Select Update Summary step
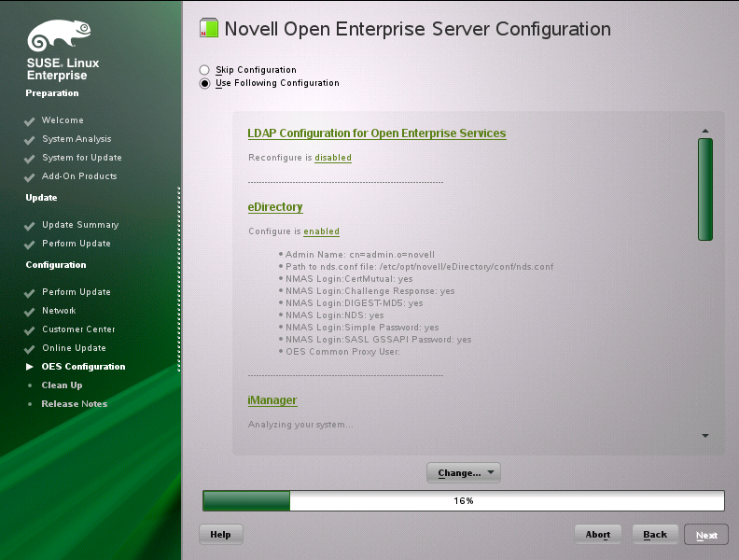 pyautogui.click(x=80, y=225)
